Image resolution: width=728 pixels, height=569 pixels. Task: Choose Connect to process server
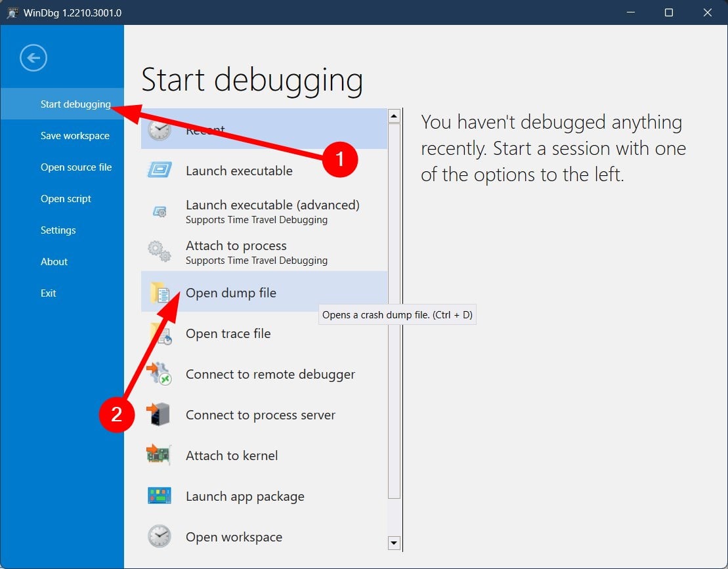coord(264,415)
